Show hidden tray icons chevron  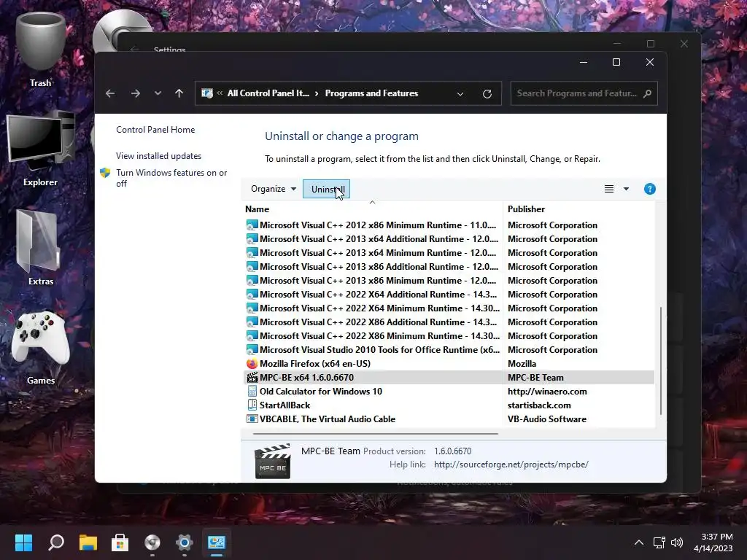[639, 542]
